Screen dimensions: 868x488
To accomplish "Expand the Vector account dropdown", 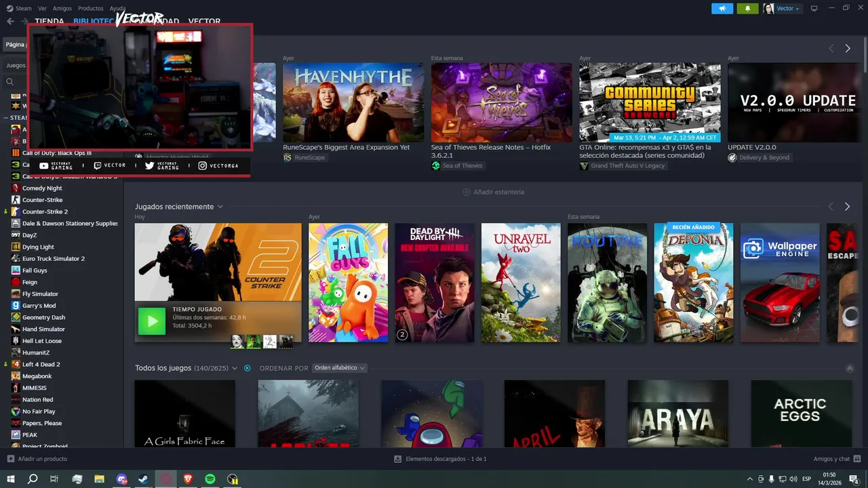I will point(788,8).
